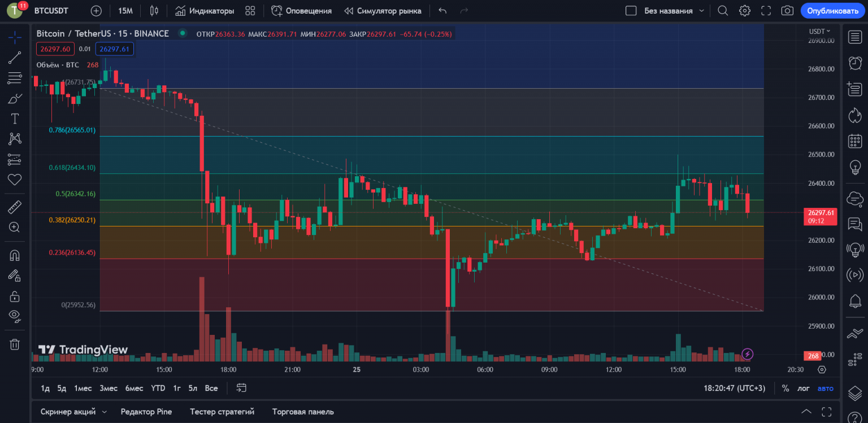Toggle lock all drawing tools
This screenshot has width=868, height=423.
pyautogui.click(x=15, y=296)
